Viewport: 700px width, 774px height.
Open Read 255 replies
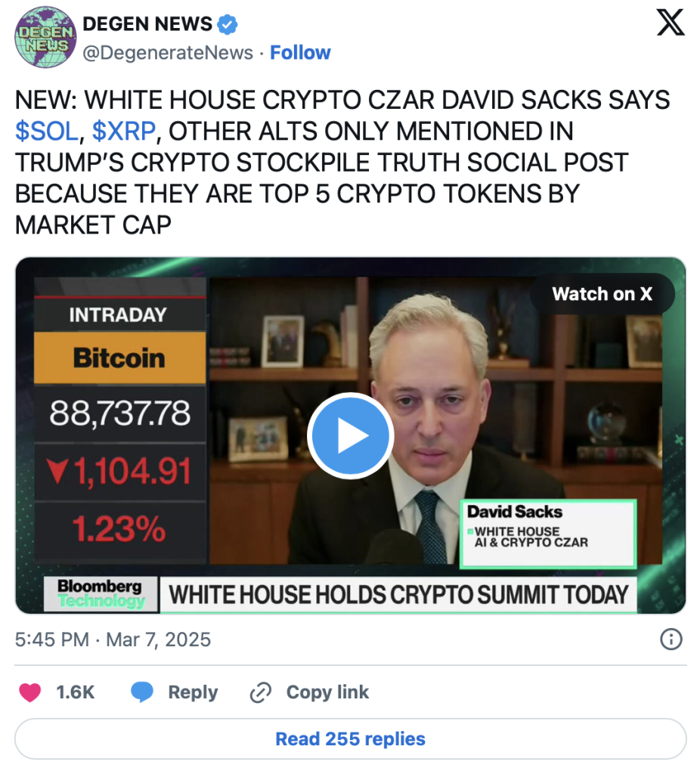click(351, 739)
